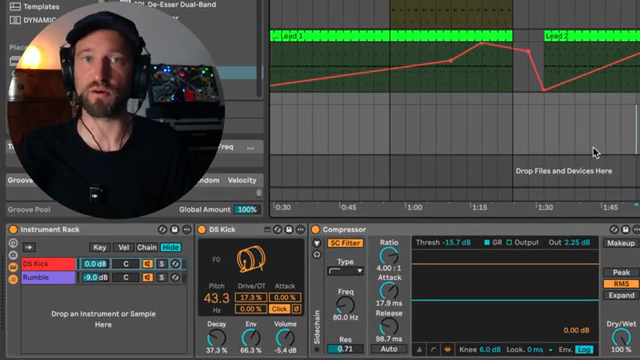Toggle the Instrument Rack device activator

click(x=13, y=230)
